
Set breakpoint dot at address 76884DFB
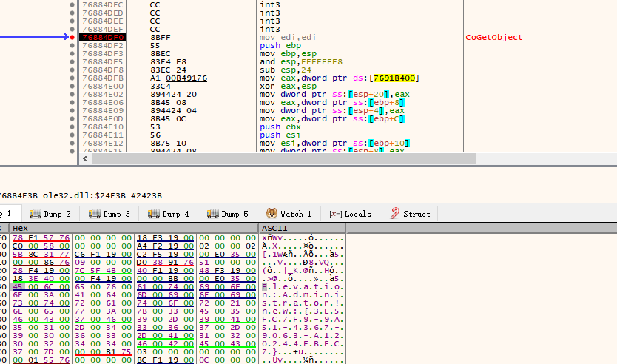coord(72,78)
